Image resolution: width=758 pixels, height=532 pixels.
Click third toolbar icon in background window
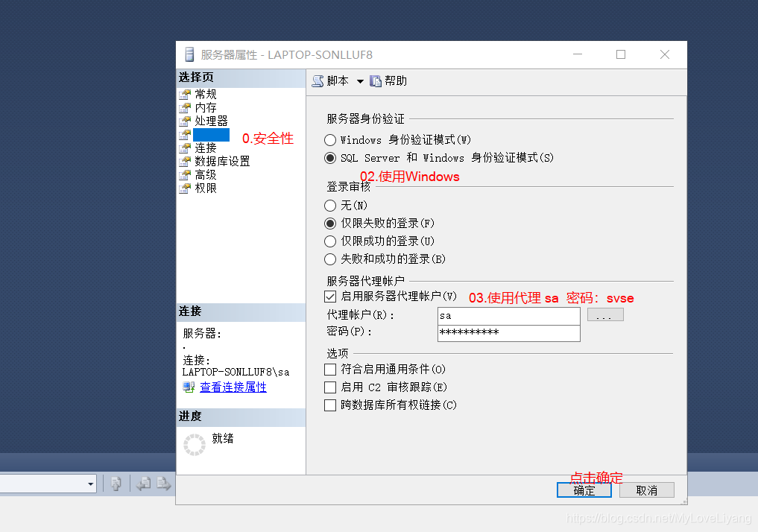click(x=163, y=484)
